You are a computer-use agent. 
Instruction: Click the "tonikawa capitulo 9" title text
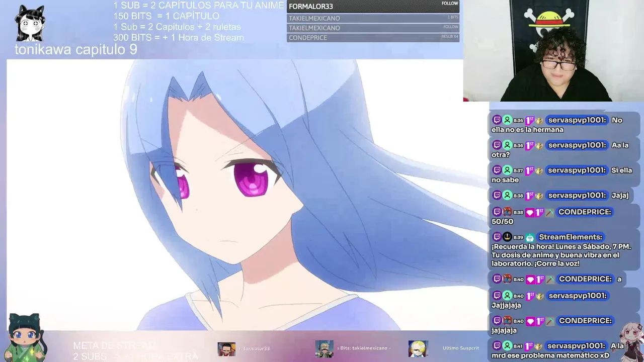(76, 49)
